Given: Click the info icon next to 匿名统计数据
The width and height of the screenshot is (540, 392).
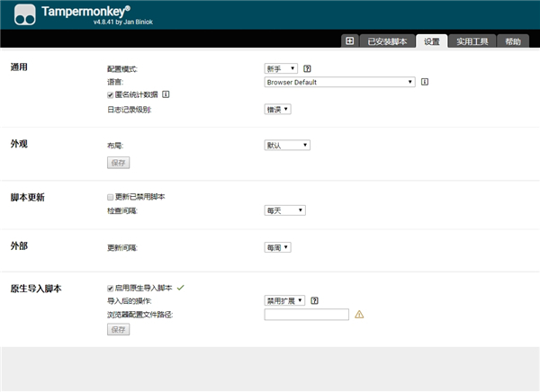Looking at the screenshot, I should (166, 94).
